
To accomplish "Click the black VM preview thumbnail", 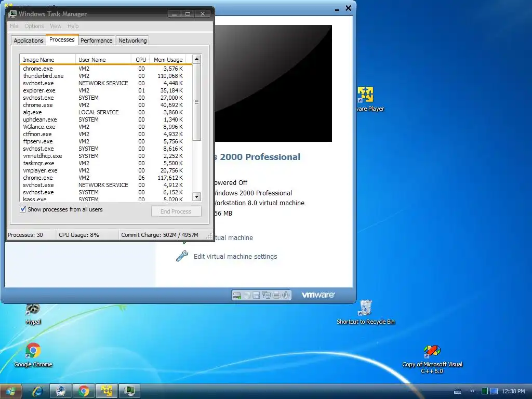I will (273, 83).
